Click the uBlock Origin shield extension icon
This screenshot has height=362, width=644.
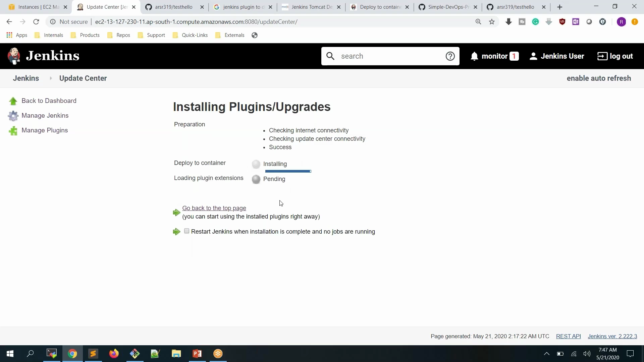coord(562,22)
